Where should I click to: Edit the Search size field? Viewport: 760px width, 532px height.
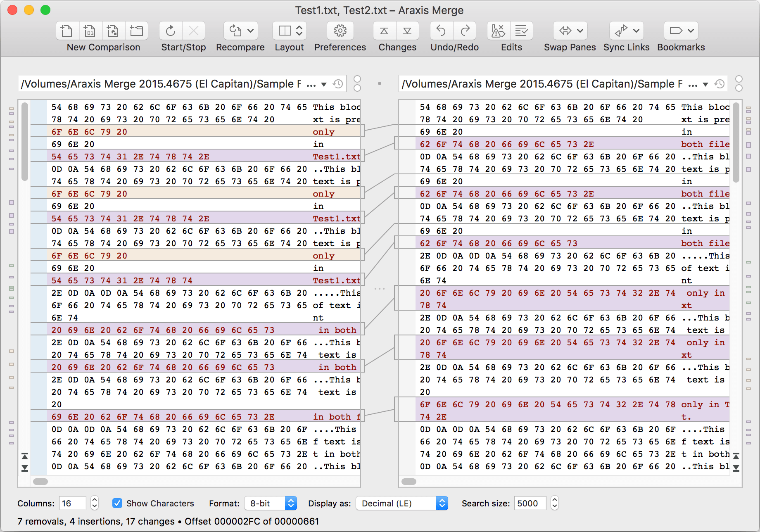(530, 503)
